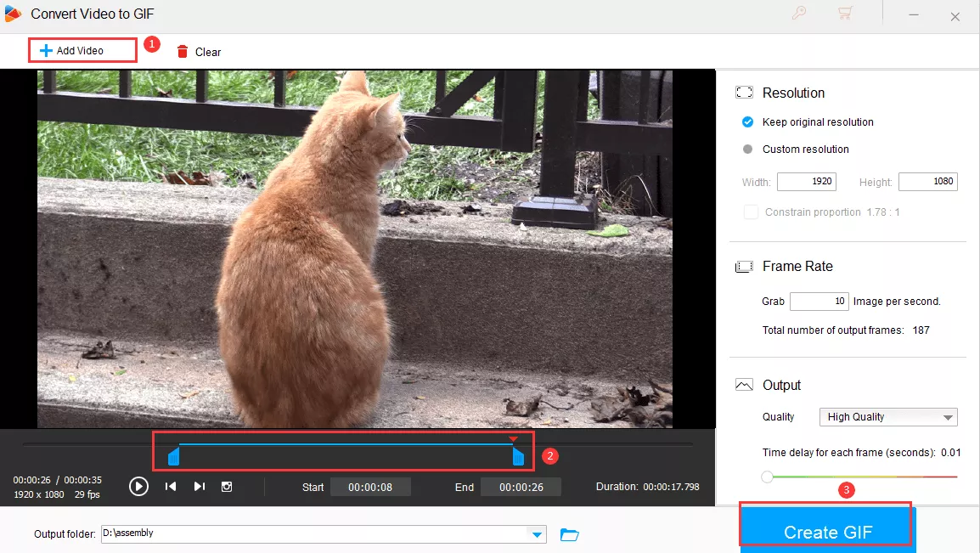Select the Custom resolution option

tap(747, 150)
